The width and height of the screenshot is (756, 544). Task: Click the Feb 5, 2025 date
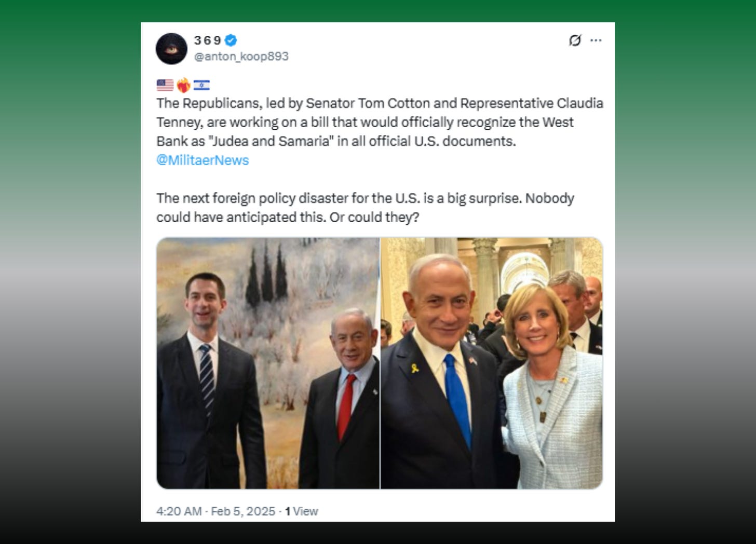click(243, 511)
